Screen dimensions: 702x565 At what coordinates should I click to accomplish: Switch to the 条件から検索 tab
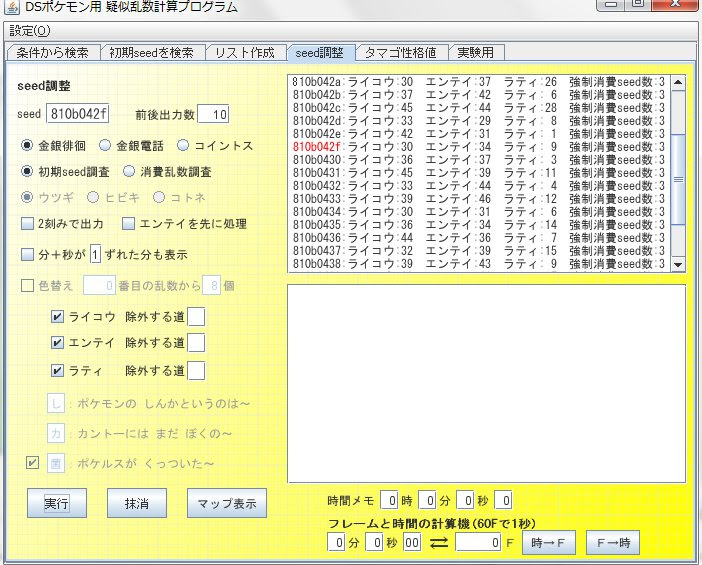53,53
